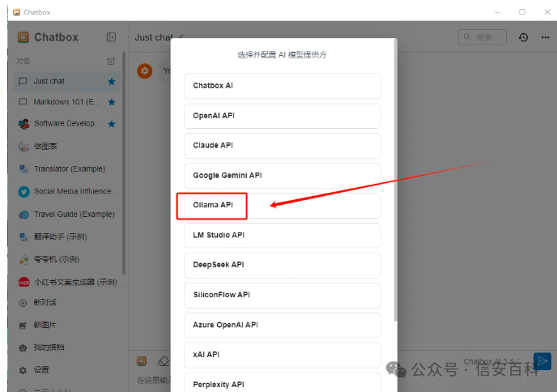The height and width of the screenshot is (392, 557).
Task: Open conversation history clock icon
Action: coord(523,37)
